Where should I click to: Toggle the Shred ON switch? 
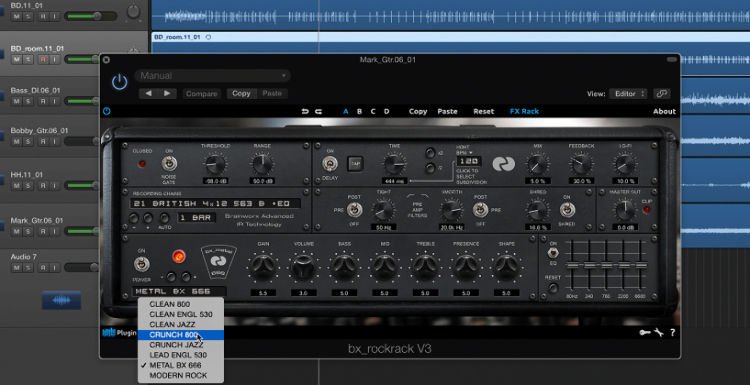click(567, 210)
